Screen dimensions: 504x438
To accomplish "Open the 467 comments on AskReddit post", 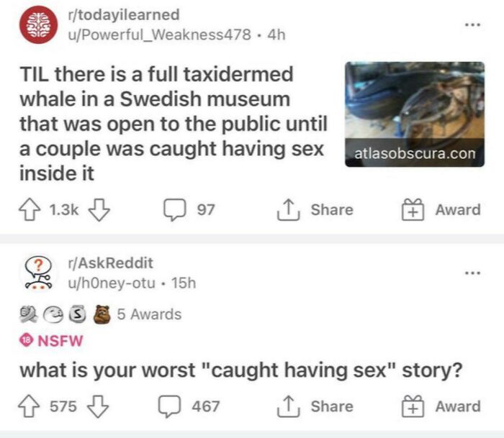I will pyautogui.click(x=189, y=406).
